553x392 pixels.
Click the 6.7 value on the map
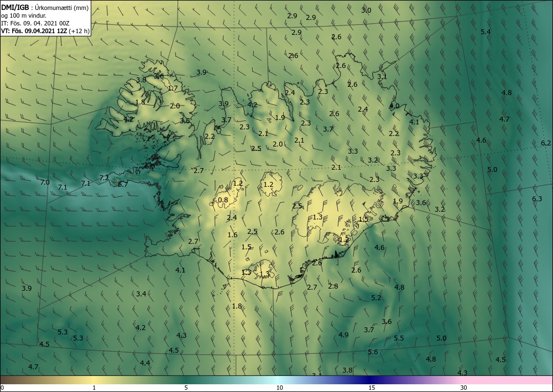[x=123, y=184]
